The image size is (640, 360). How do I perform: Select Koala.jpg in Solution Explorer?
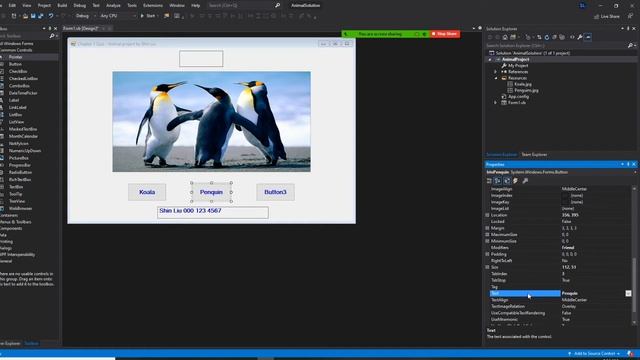click(x=523, y=84)
